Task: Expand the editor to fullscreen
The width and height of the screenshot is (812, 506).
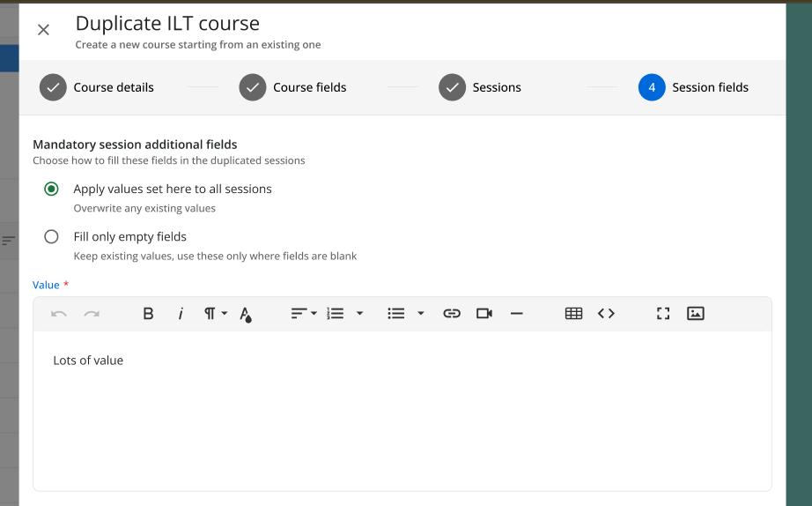Action: pyautogui.click(x=663, y=314)
